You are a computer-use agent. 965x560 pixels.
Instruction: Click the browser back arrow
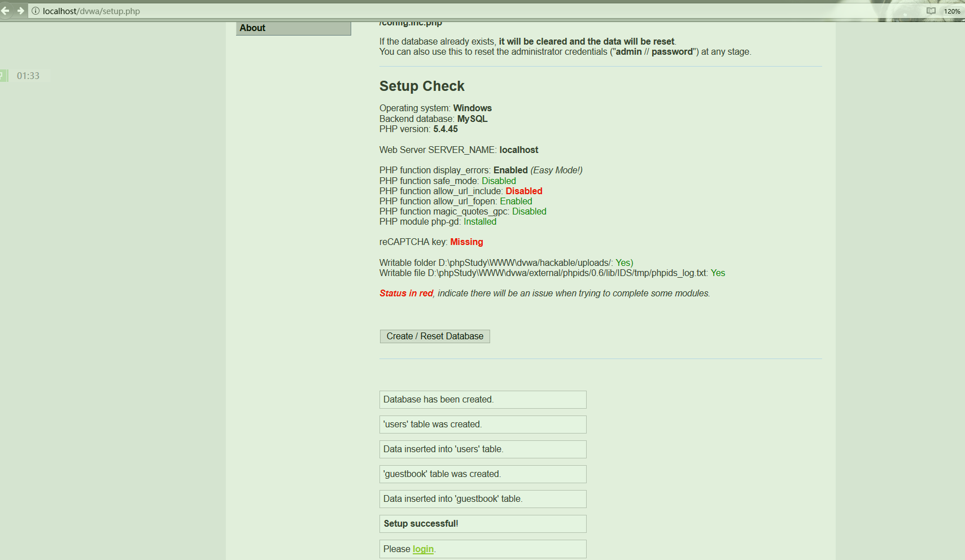tap(5, 11)
